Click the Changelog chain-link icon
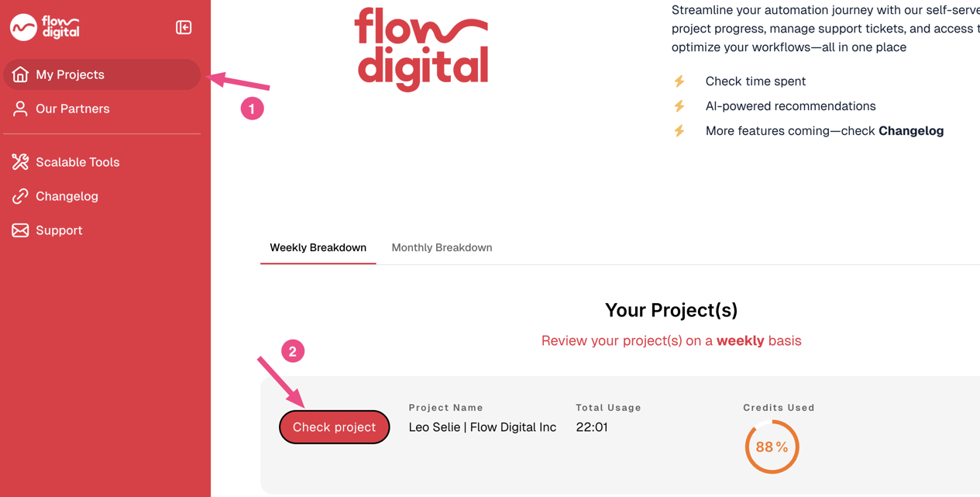Viewport: 980px width, 497px height. (x=20, y=196)
